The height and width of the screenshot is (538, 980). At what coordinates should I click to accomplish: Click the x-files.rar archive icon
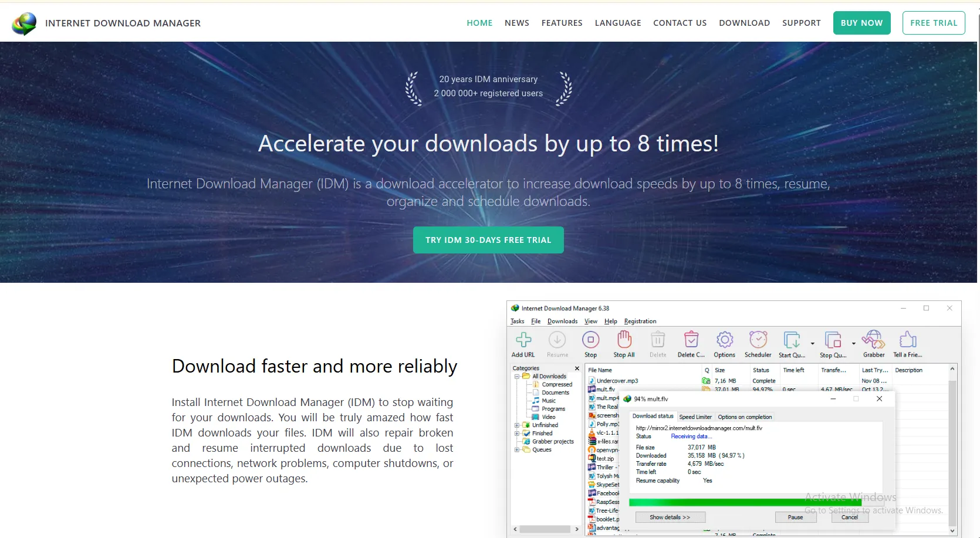click(592, 441)
